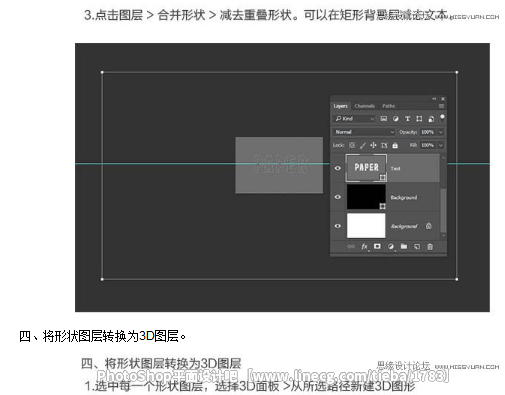
Task: Filter for adjustment layers icon
Action: pos(395,119)
